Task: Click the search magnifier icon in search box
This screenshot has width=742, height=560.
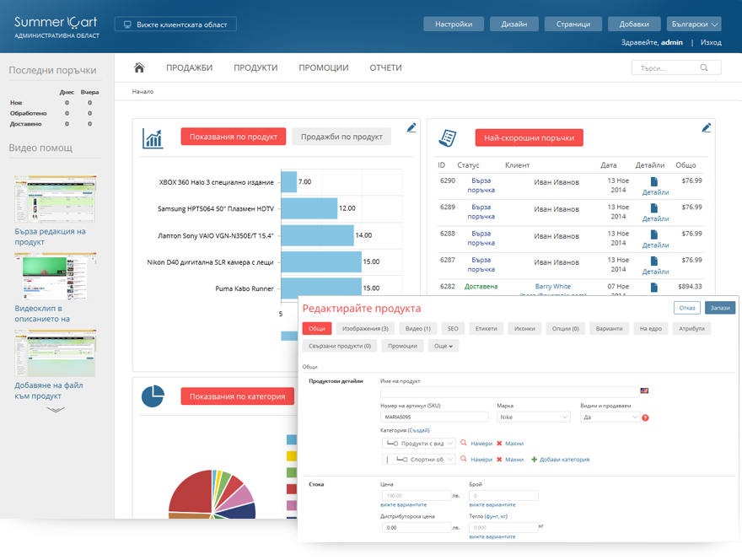Action: tap(704, 67)
